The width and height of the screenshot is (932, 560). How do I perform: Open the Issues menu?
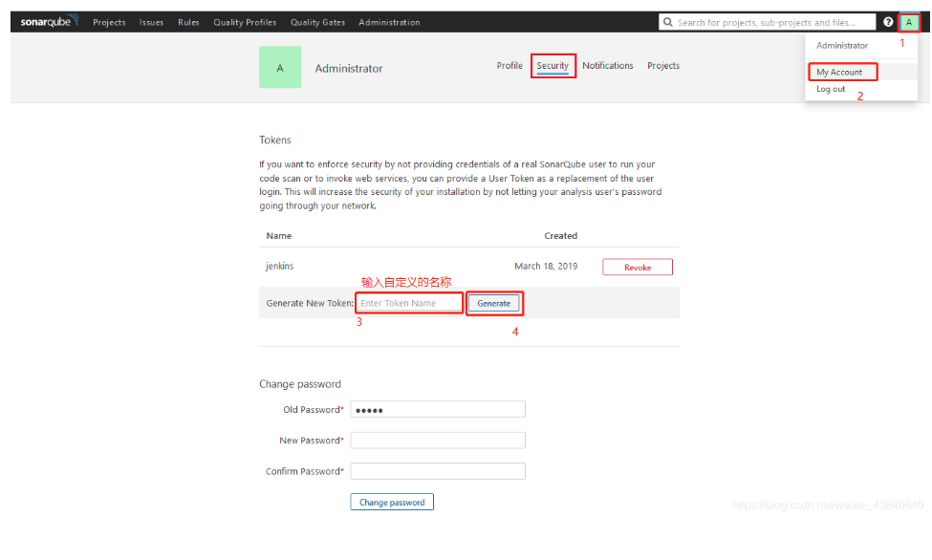point(152,22)
